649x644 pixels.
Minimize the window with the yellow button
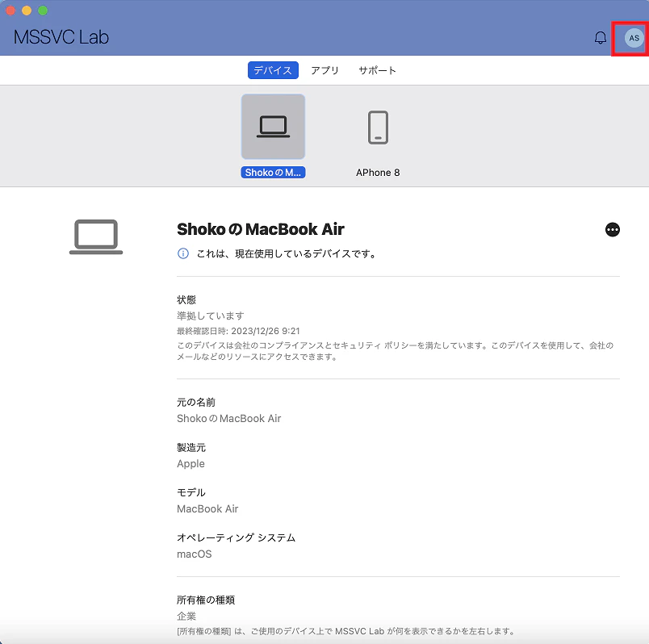(x=27, y=10)
